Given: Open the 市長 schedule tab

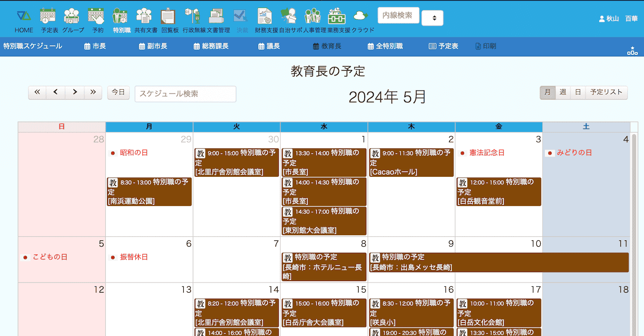Looking at the screenshot, I should tap(95, 46).
